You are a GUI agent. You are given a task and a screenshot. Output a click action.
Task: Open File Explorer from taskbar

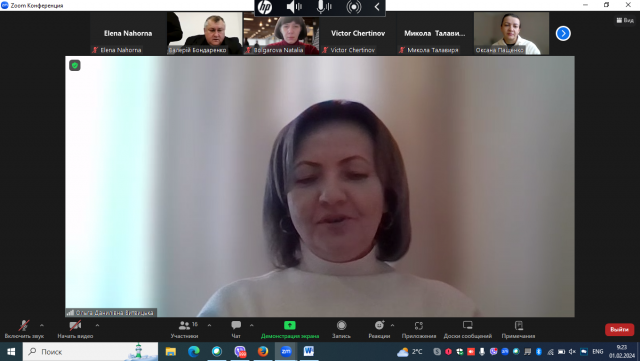click(171, 351)
